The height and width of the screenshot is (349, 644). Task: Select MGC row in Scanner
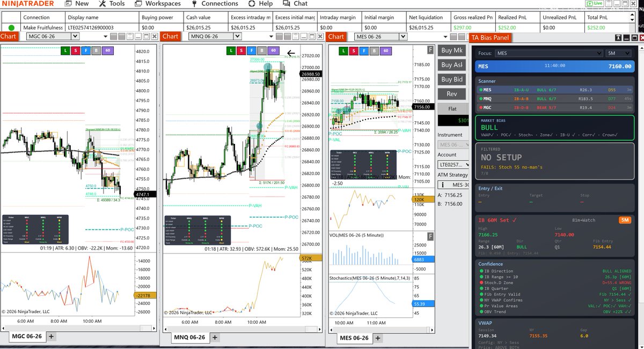coord(555,108)
